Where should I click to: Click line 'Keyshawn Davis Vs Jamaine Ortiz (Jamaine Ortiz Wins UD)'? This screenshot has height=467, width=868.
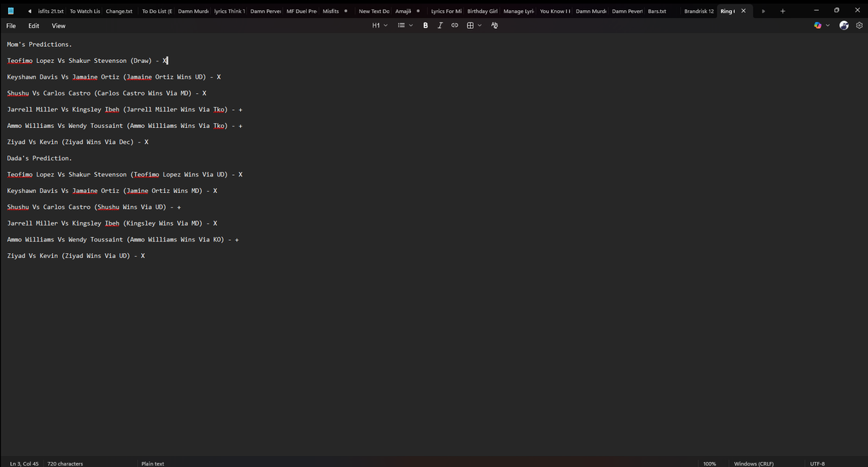click(114, 77)
